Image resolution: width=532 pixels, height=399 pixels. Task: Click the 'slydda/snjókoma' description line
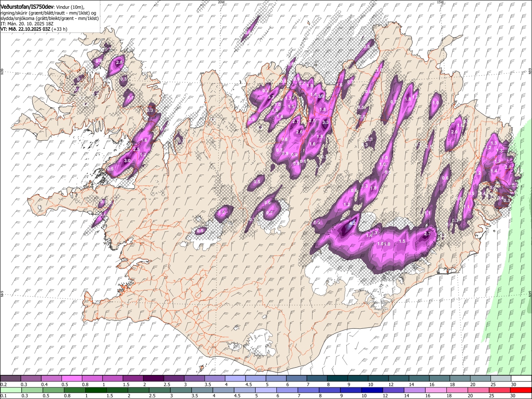(49, 18)
